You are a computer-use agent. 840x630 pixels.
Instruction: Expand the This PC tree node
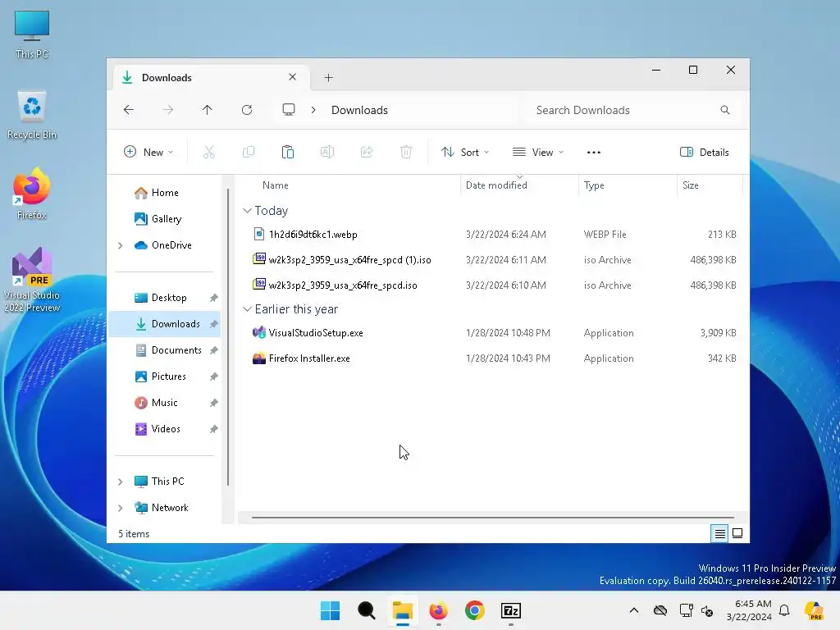121,482
